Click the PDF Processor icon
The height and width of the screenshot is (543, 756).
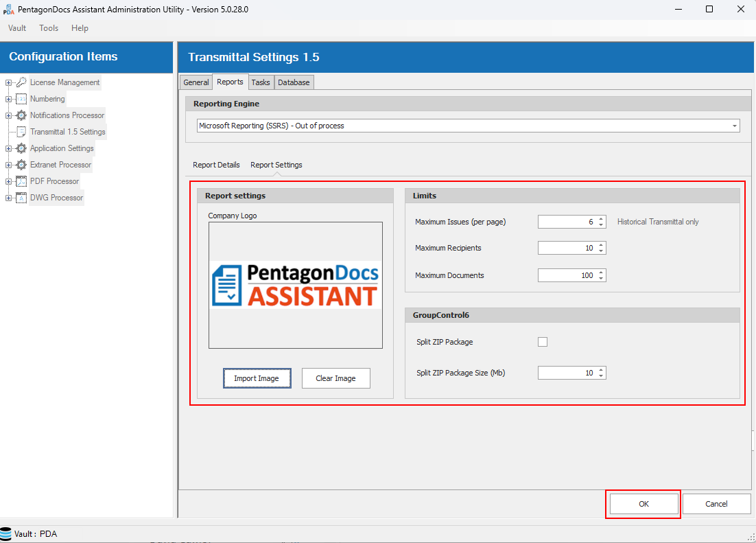[21, 181]
